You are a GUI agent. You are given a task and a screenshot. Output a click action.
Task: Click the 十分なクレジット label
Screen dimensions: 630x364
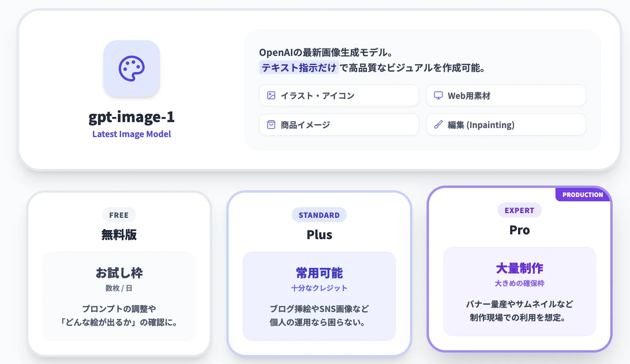pos(319,288)
